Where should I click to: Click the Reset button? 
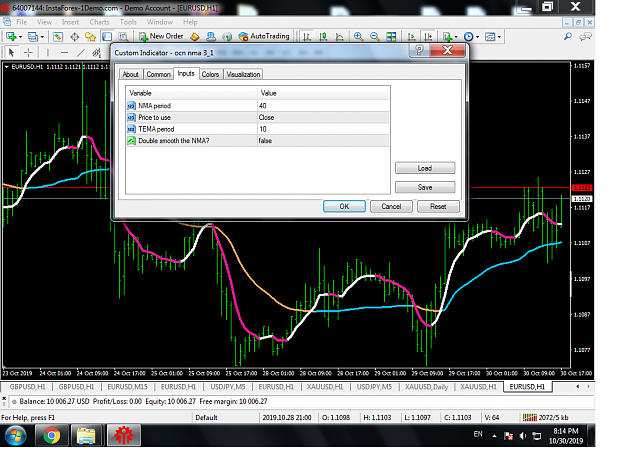438,206
